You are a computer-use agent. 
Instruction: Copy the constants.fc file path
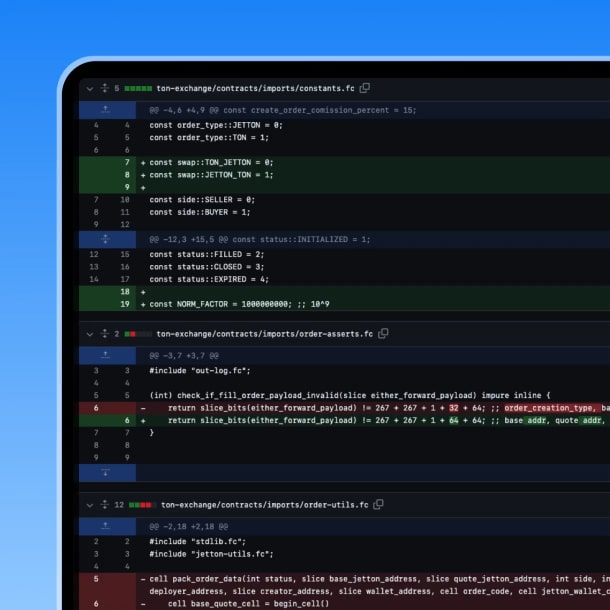point(365,88)
